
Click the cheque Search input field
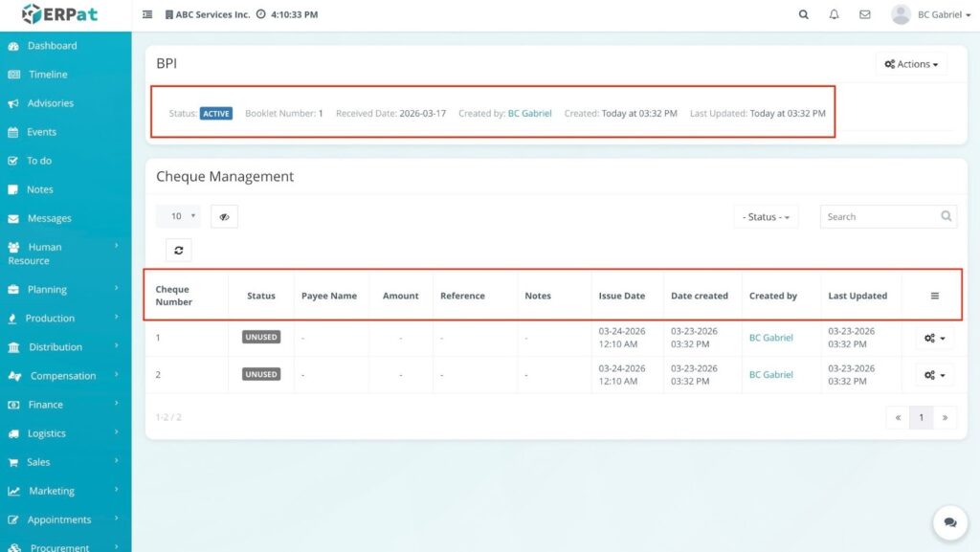pyautogui.click(x=879, y=217)
